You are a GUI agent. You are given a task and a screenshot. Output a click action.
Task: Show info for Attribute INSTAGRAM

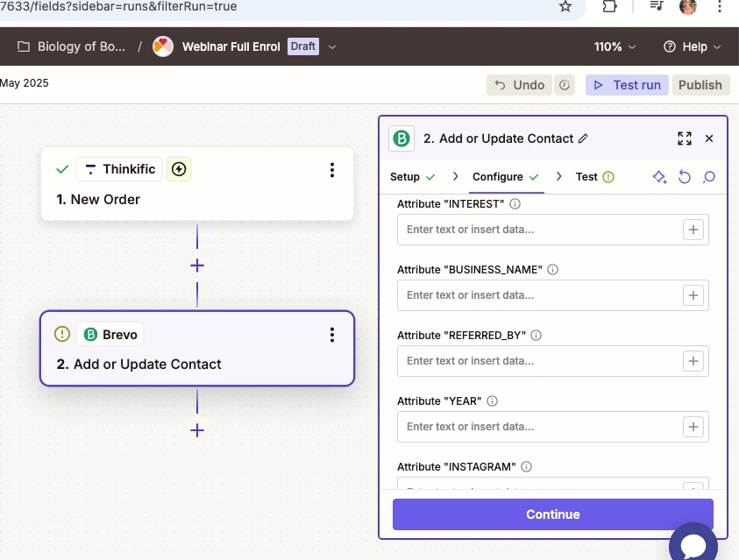coord(527,467)
